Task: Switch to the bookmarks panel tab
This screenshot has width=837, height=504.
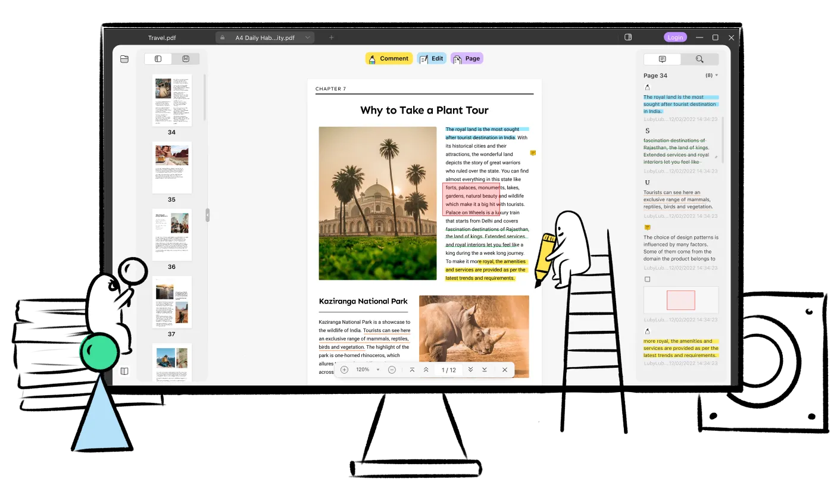Action: [186, 59]
